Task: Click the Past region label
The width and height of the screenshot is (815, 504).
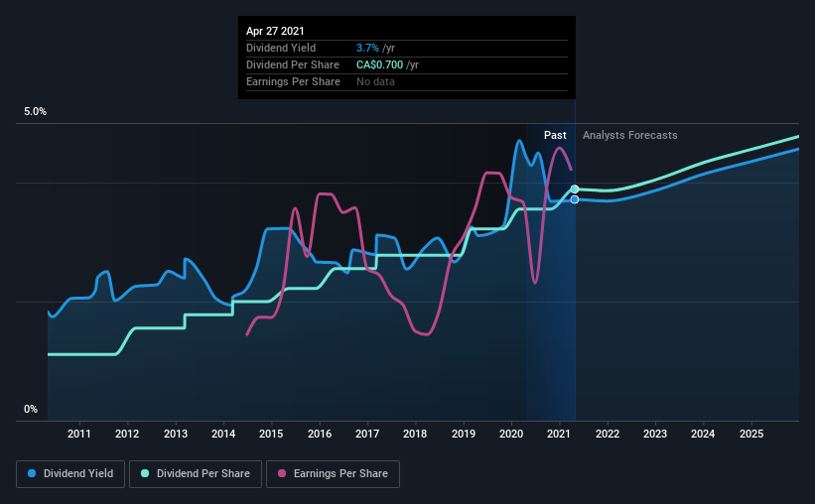Action: coord(555,135)
